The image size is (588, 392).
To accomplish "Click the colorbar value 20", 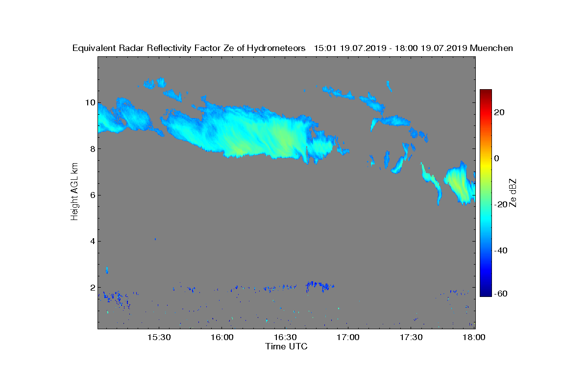I will coord(500,112).
